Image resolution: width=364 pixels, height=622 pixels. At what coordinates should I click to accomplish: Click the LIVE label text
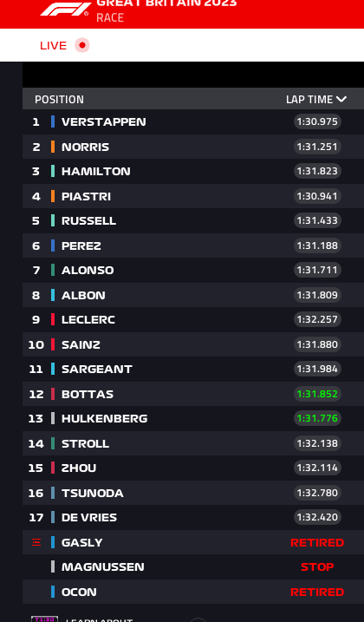pos(53,46)
